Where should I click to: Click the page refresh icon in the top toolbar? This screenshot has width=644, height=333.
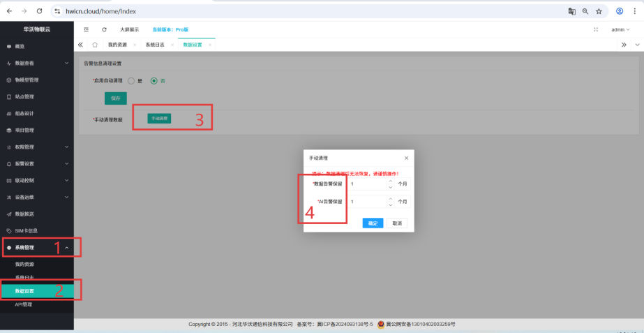pyautogui.click(x=104, y=29)
